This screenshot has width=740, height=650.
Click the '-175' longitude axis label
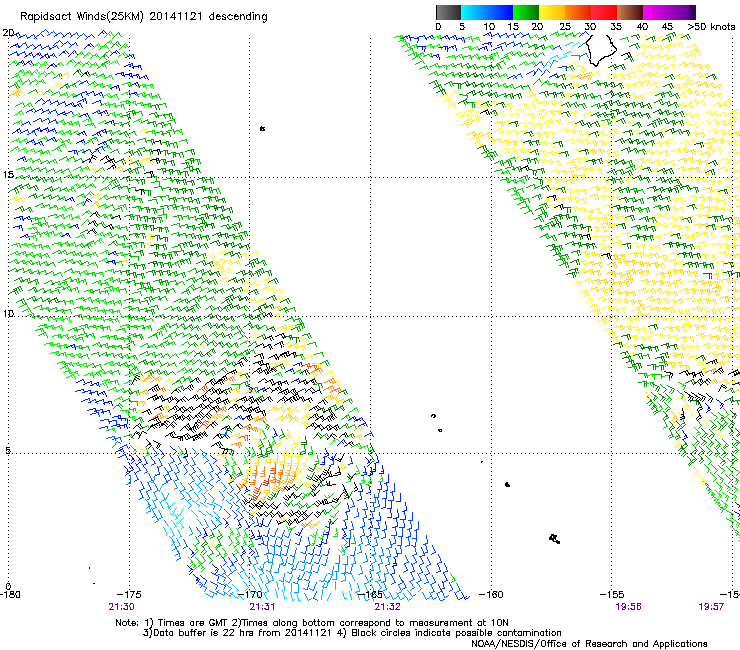[128, 594]
